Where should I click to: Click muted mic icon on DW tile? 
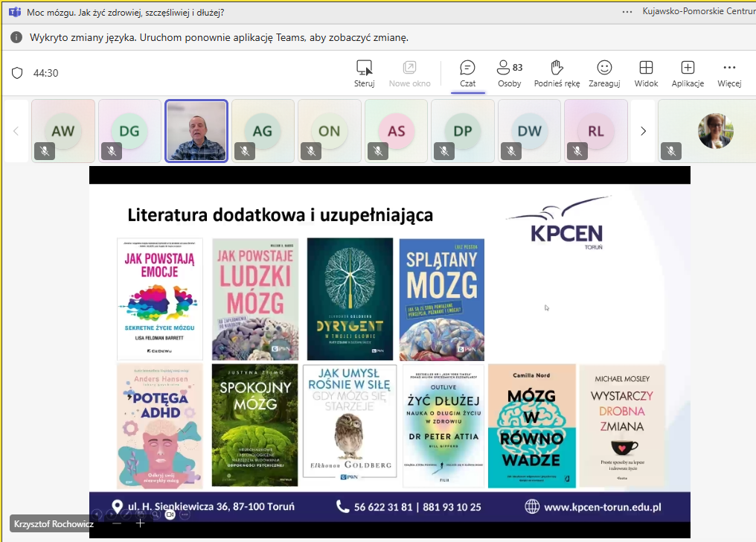(510, 151)
